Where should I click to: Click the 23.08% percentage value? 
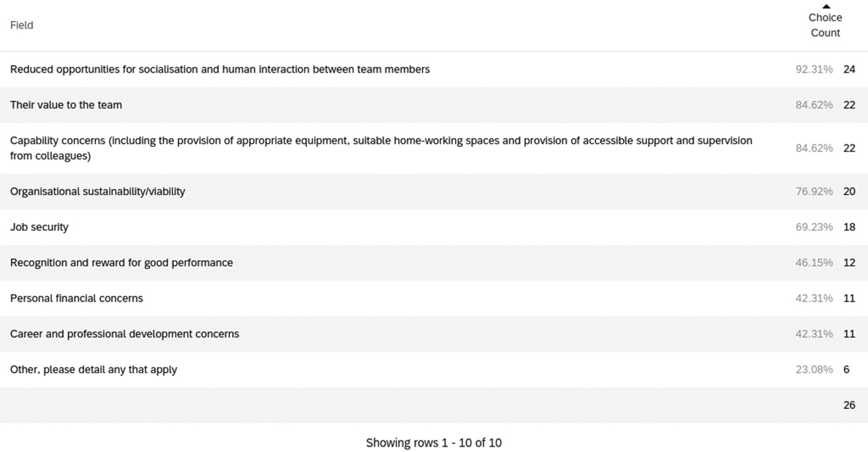[814, 369]
